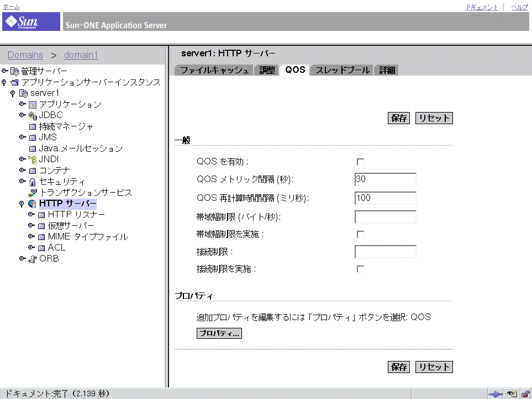Screen dimensions: 532x399
Task: Expand the JNDI tree node
Action: (x=23, y=159)
